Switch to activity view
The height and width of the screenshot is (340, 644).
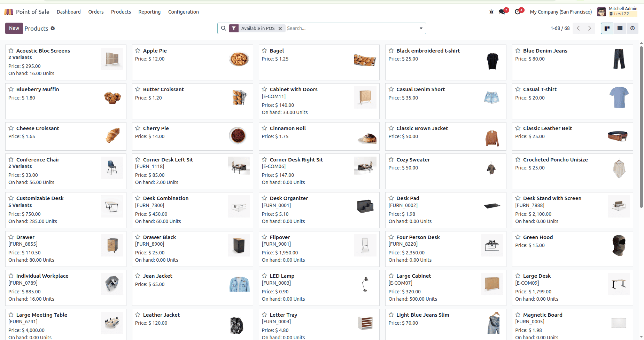click(x=632, y=28)
